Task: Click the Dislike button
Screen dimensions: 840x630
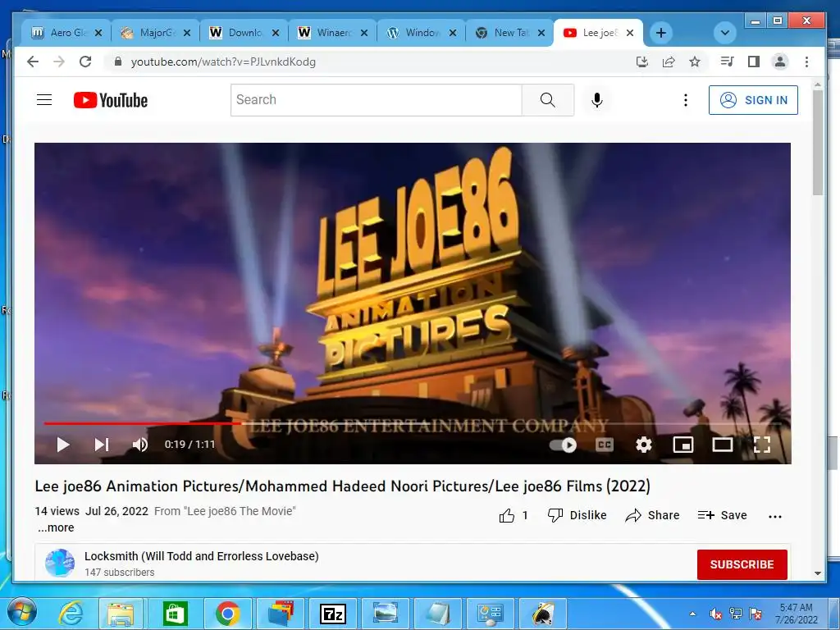Action: [x=577, y=515]
